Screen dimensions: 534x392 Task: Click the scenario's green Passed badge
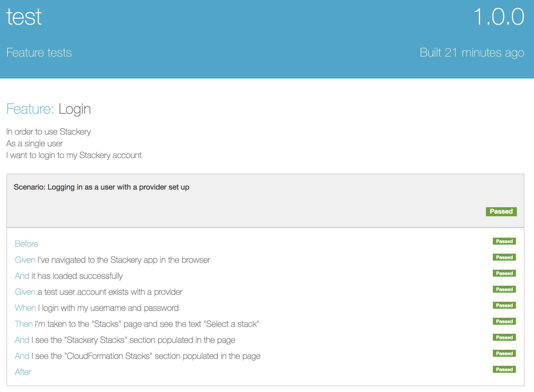tap(501, 211)
